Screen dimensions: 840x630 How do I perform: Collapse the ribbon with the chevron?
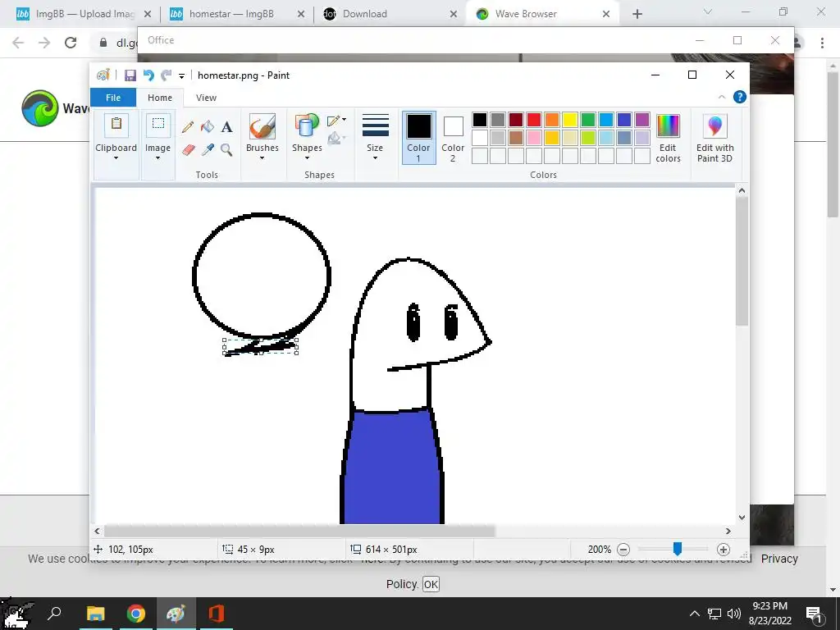(722, 97)
